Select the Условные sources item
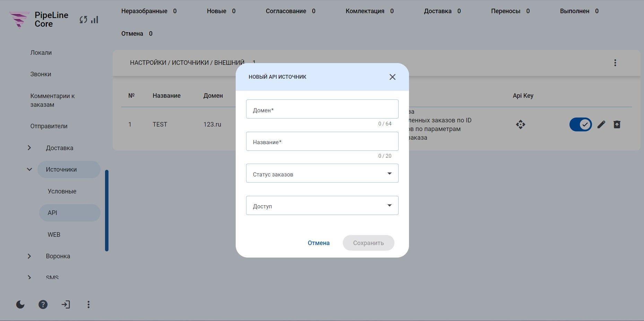This screenshot has height=321, width=644. pyautogui.click(x=62, y=191)
